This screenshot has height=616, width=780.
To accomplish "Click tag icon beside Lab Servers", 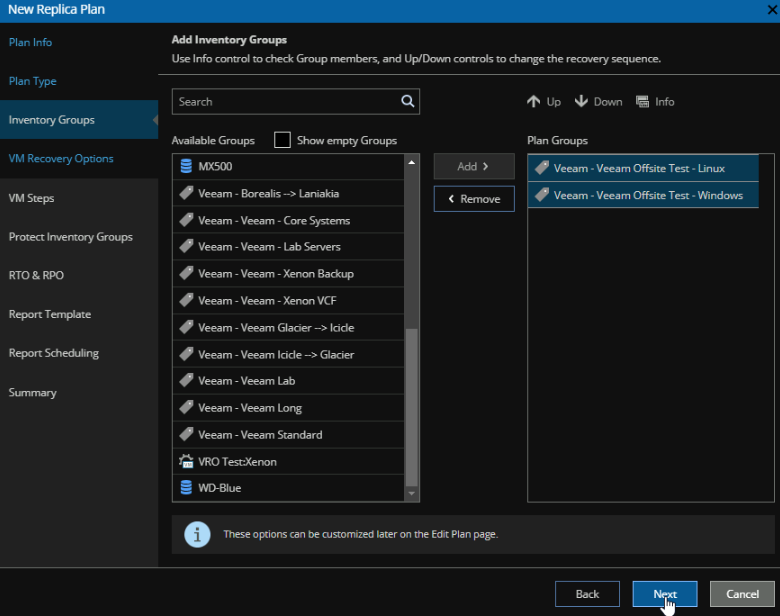I will 186,246.
